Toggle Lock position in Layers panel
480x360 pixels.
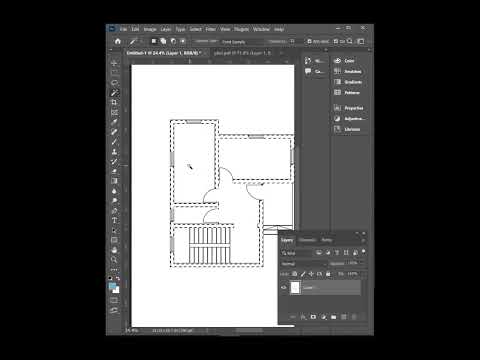click(x=311, y=274)
